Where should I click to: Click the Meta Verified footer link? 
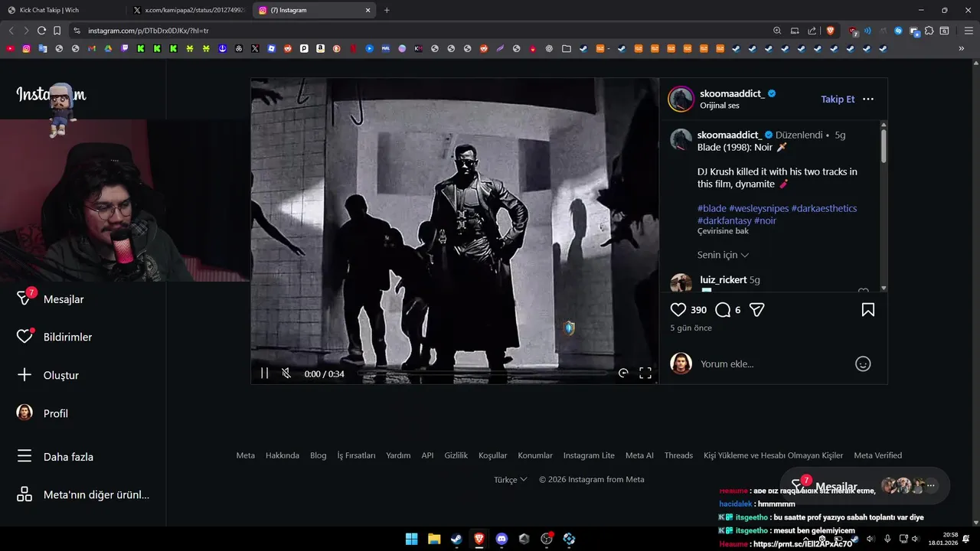(877, 455)
